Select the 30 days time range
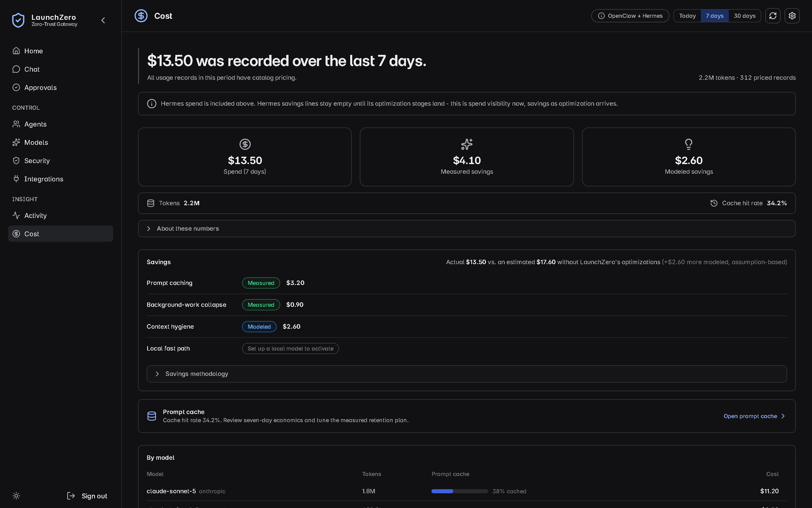812x508 pixels. click(745, 16)
